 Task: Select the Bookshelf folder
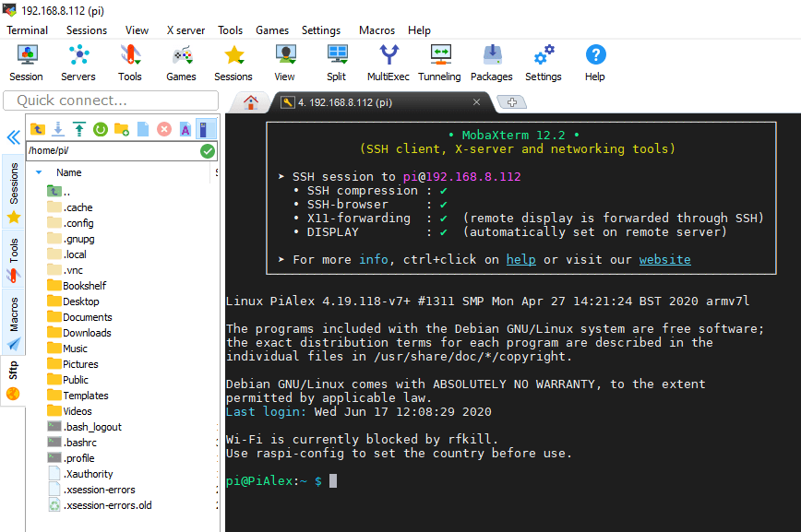click(x=77, y=286)
